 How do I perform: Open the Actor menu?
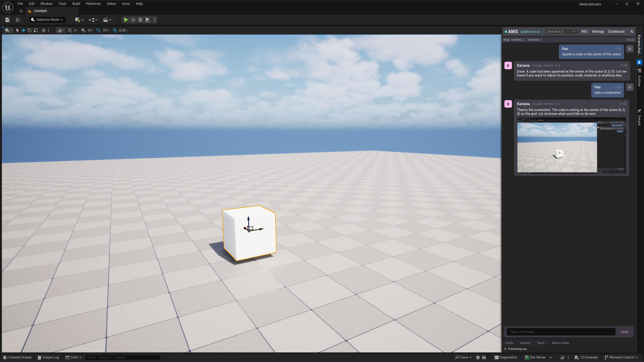click(x=126, y=4)
